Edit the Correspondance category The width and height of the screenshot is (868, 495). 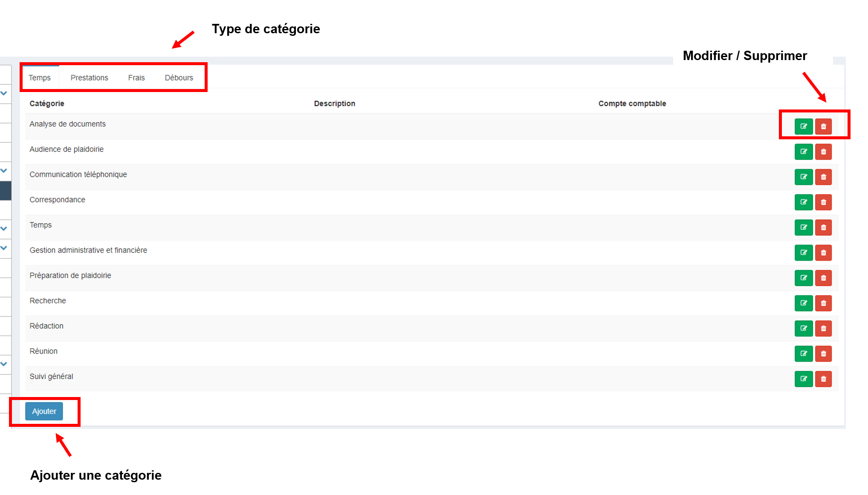[803, 202]
